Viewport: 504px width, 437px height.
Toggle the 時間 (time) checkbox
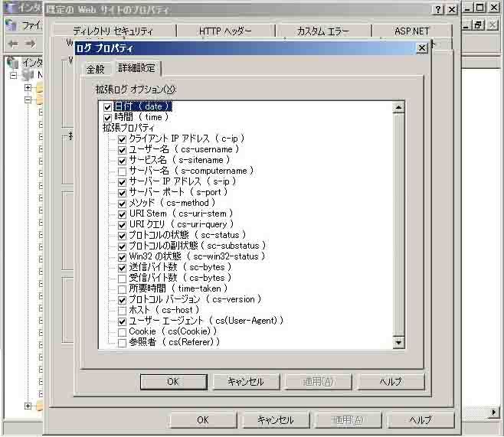coord(108,118)
